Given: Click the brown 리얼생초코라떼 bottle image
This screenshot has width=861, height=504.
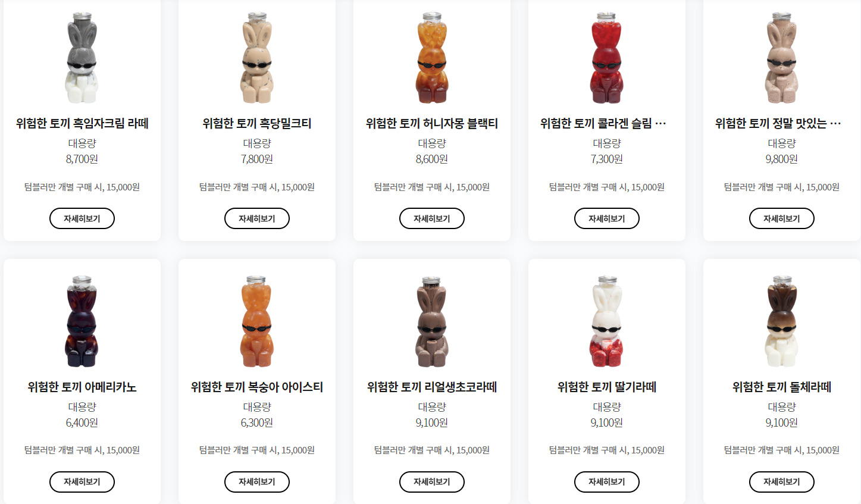Looking at the screenshot, I should (x=431, y=321).
